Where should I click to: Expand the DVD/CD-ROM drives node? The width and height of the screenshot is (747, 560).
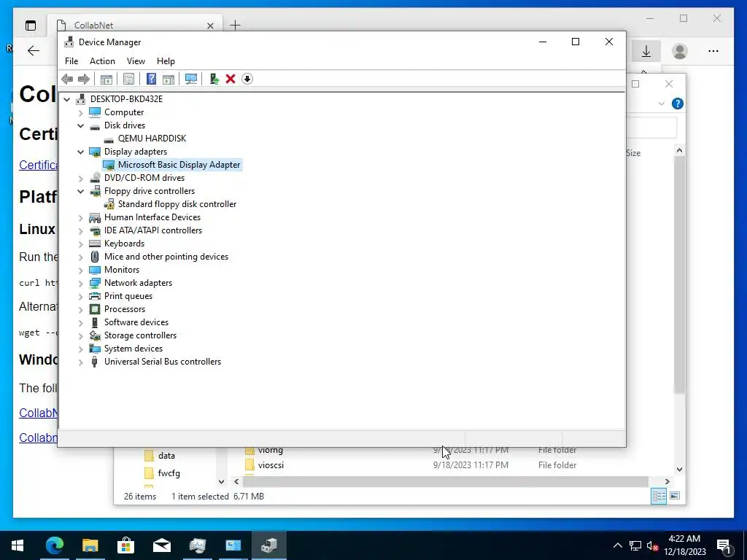[x=80, y=179]
